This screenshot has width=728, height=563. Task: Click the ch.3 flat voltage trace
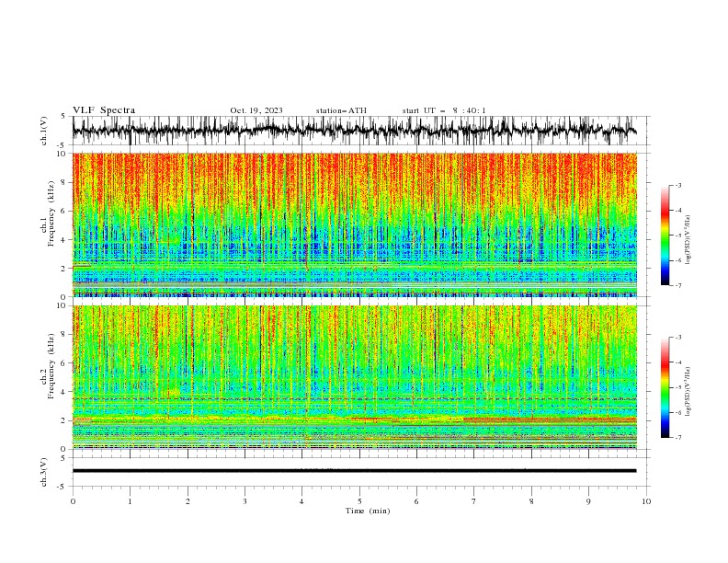click(x=354, y=471)
